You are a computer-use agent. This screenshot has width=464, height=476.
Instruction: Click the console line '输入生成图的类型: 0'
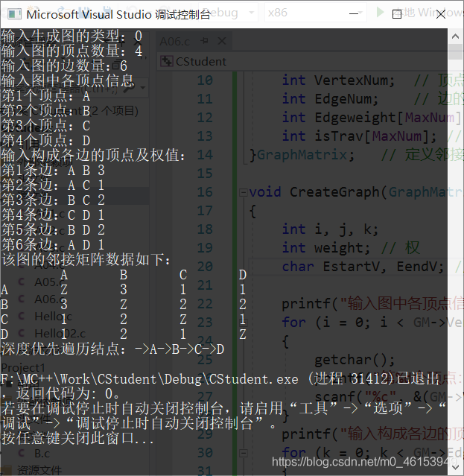point(71,37)
